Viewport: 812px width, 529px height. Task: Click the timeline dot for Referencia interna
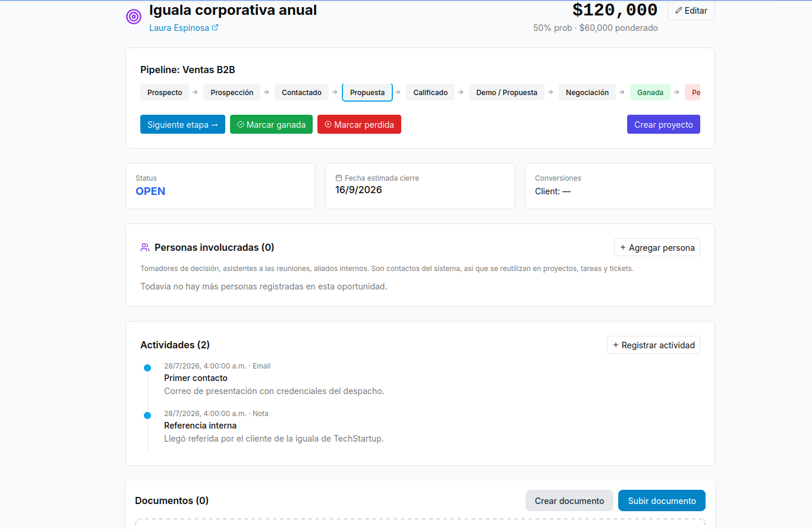(x=147, y=415)
